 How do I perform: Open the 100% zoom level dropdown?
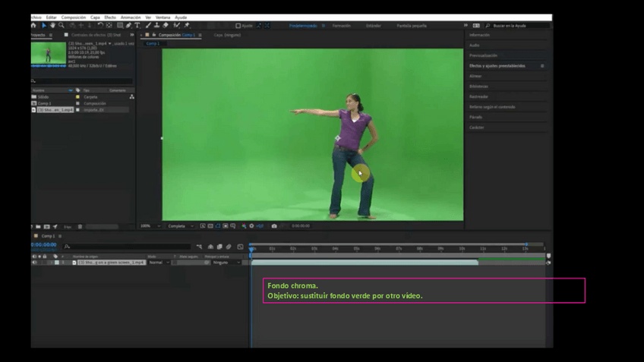pos(149,226)
